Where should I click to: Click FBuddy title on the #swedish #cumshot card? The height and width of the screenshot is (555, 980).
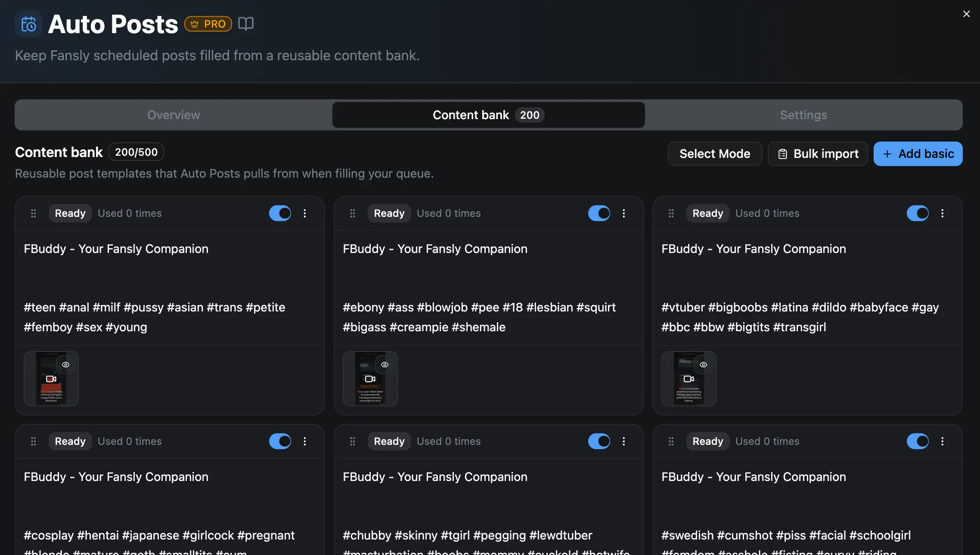pyautogui.click(x=754, y=477)
